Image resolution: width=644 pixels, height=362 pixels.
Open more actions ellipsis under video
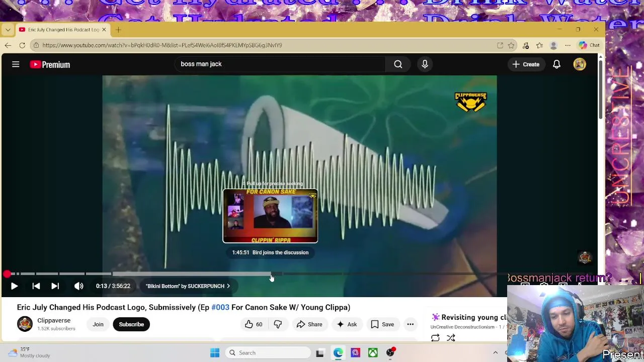coord(411,324)
